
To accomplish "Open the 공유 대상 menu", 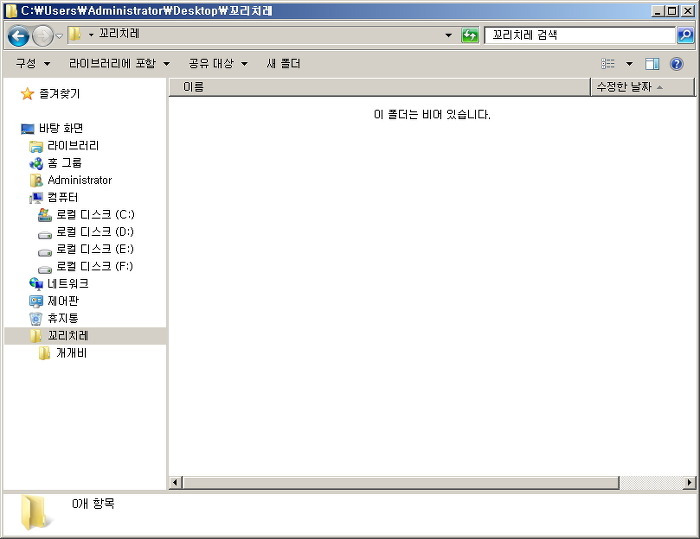I will coord(218,63).
